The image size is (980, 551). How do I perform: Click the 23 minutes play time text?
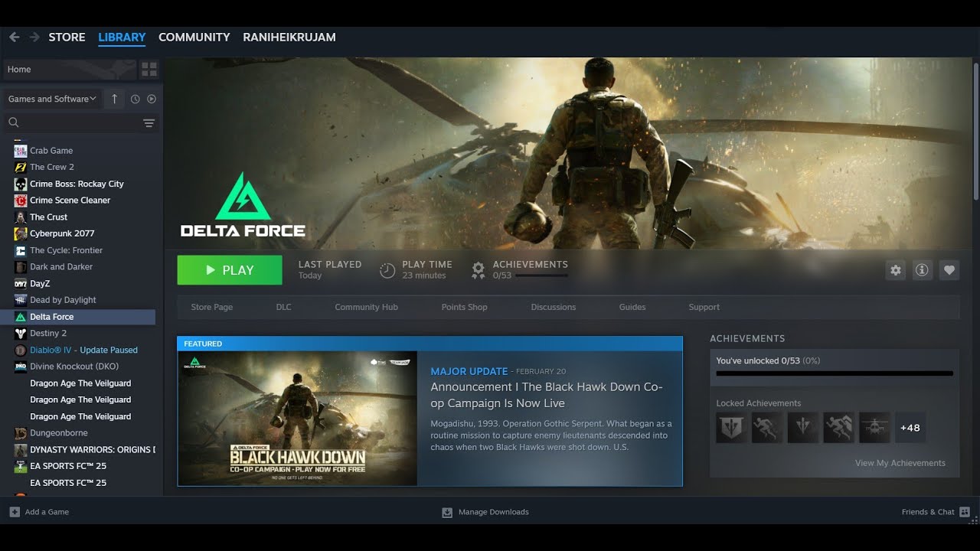424,275
